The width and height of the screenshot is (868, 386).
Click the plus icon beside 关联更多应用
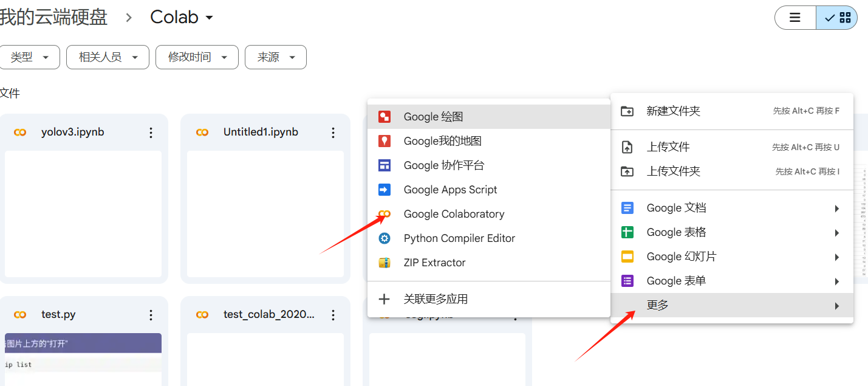click(384, 299)
